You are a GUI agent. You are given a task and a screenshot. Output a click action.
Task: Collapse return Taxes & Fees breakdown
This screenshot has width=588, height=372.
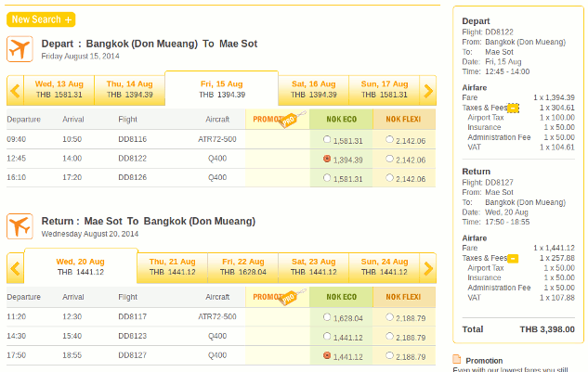click(513, 259)
